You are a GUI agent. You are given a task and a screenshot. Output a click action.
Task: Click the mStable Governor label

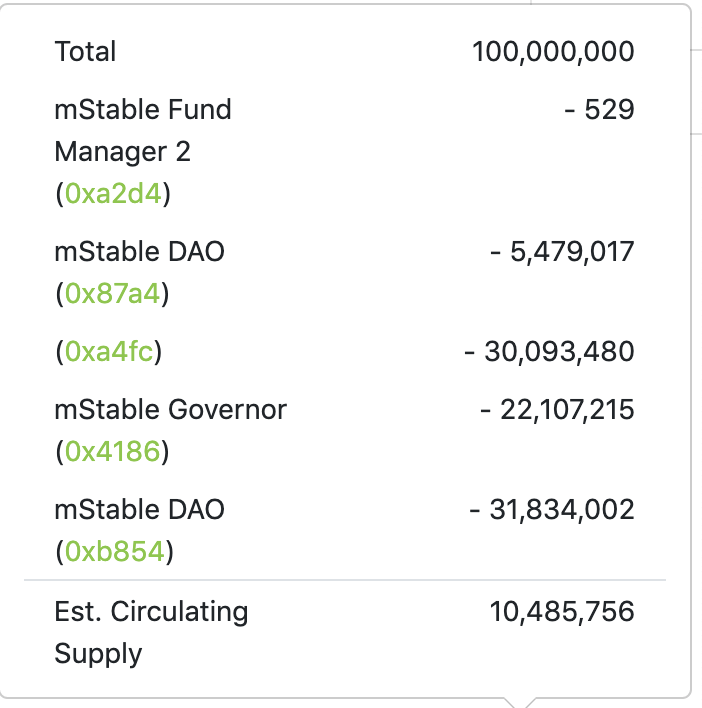(x=171, y=410)
